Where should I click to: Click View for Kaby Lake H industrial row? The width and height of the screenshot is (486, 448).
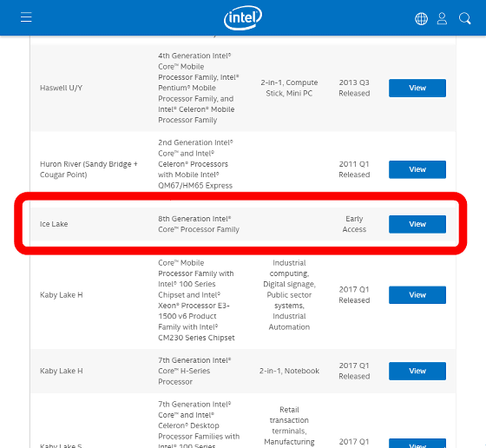tap(417, 295)
